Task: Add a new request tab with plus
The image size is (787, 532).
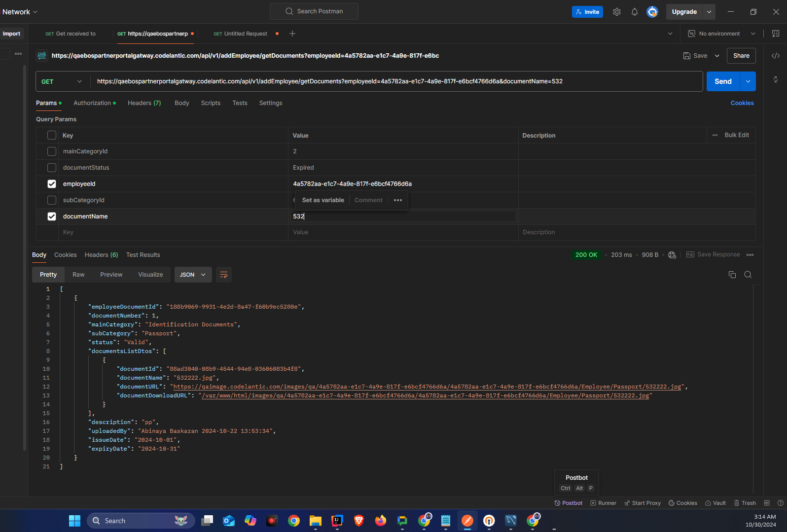Action: pos(292,34)
